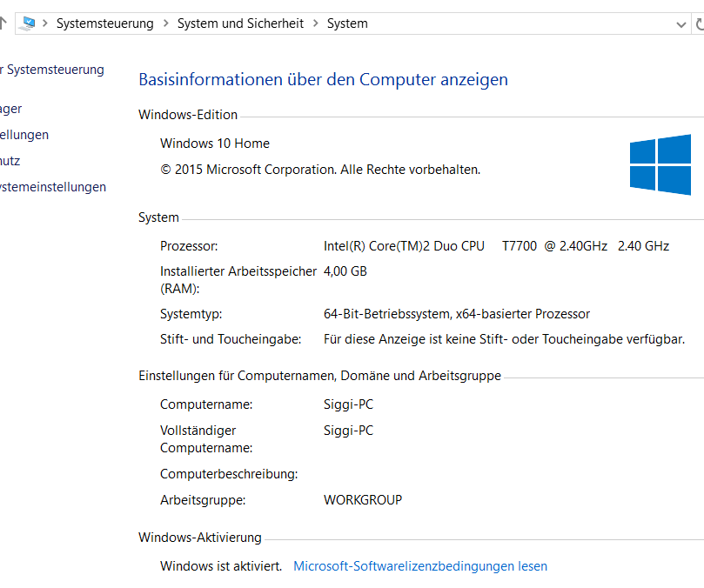Click the Basisinformationen page heading
704x588 pixels.
coord(323,80)
